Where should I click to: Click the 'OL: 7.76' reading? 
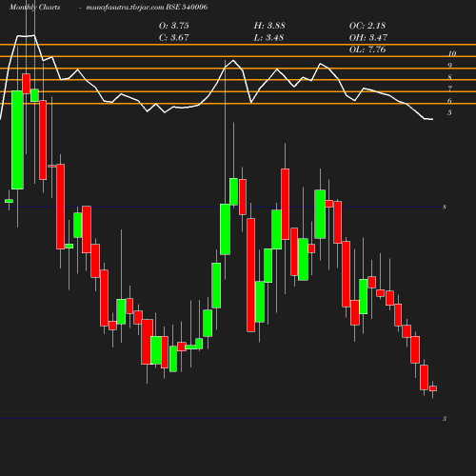pyautogui.click(x=367, y=50)
